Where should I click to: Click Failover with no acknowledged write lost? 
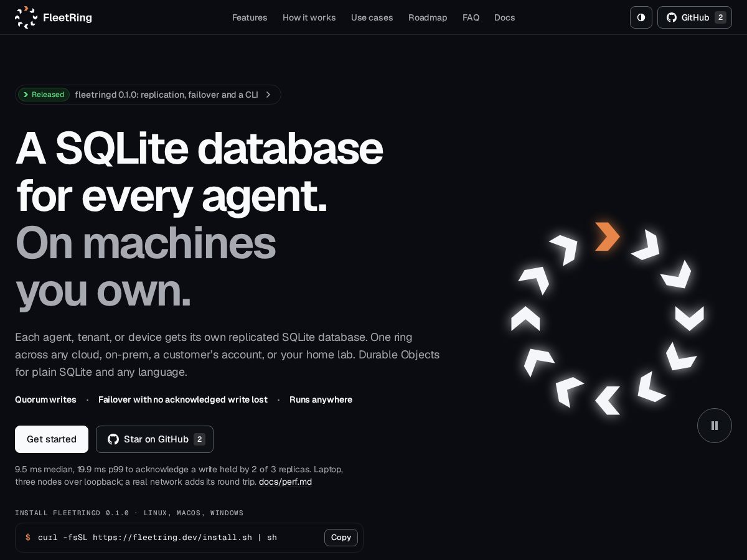tap(183, 399)
